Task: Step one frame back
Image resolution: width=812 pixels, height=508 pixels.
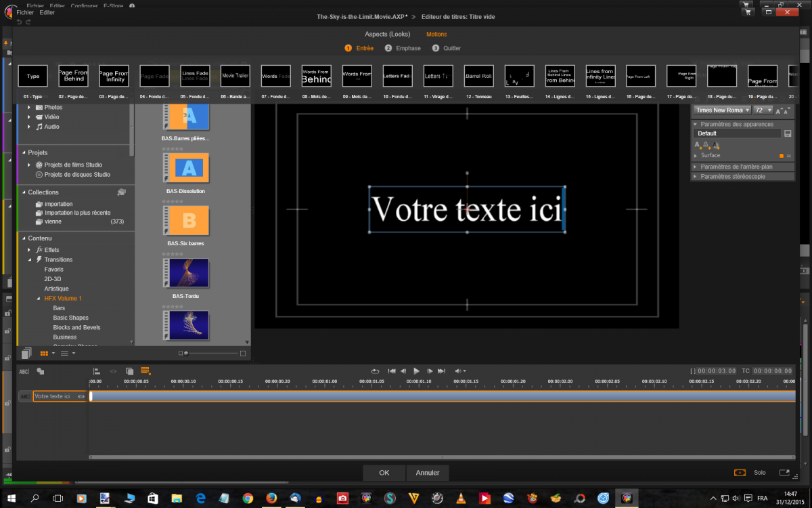Action: pos(404,371)
